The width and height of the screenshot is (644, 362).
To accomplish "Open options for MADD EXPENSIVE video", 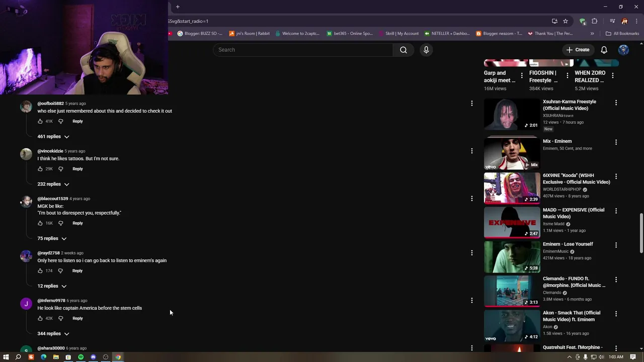I will (616, 211).
